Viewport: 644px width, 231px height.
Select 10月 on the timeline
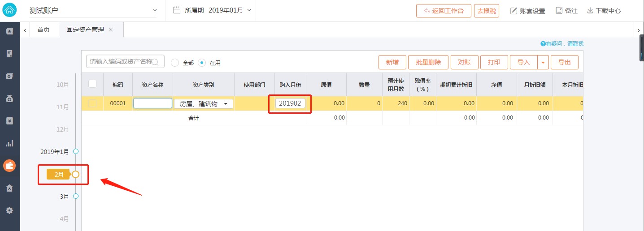coord(63,85)
